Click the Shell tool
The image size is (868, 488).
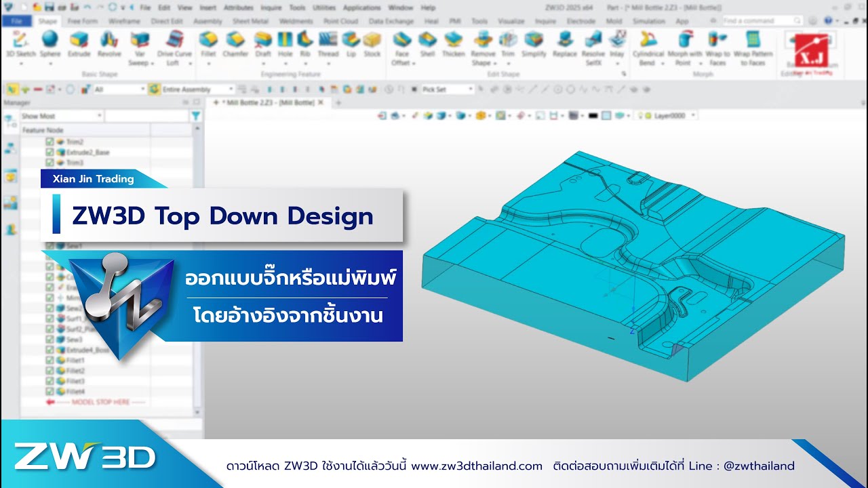[427, 45]
